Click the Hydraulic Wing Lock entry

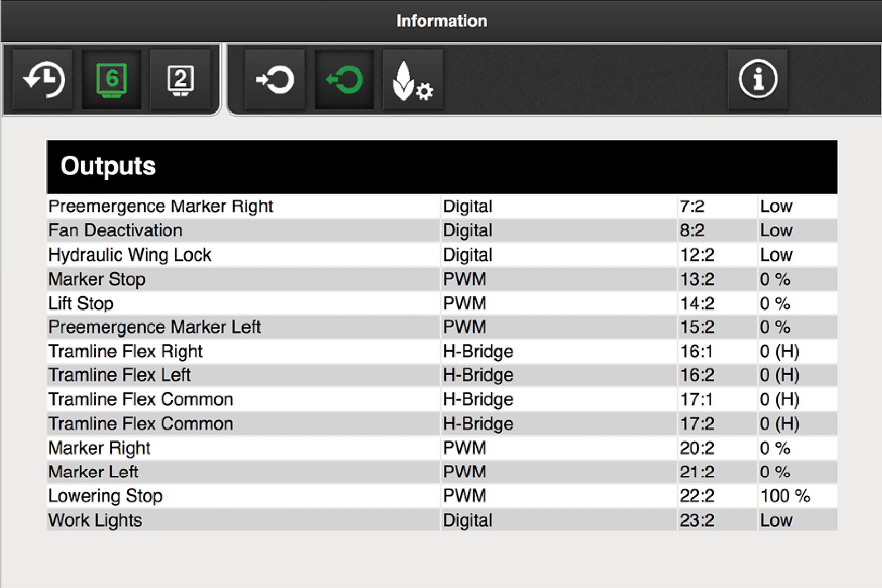[x=130, y=255]
